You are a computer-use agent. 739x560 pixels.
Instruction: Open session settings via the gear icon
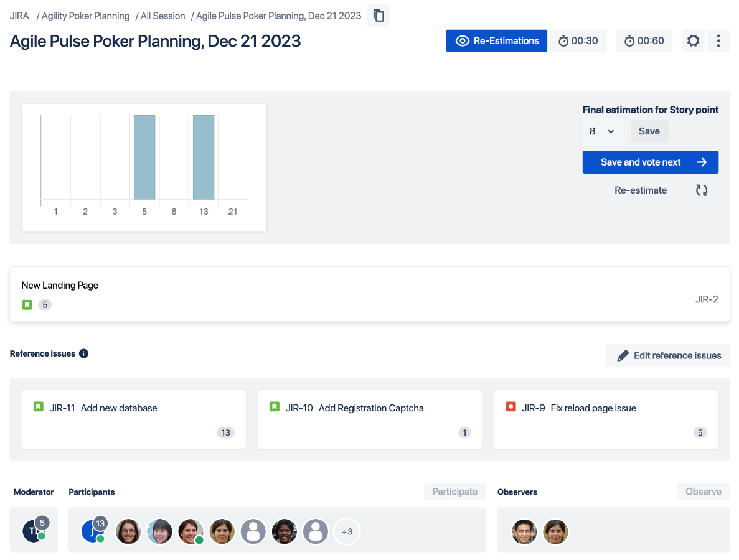click(x=694, y=41)
